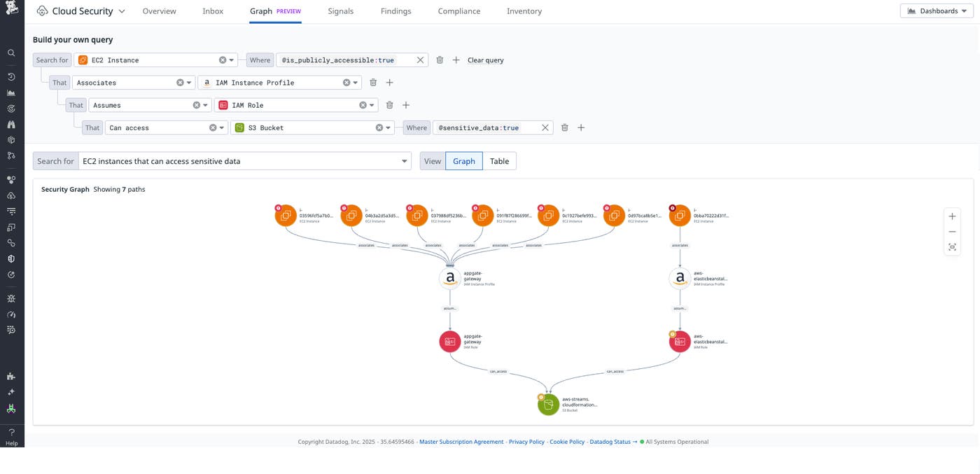
Task: Open the settings gear icon in the sidebar
Action: (10, 298)
